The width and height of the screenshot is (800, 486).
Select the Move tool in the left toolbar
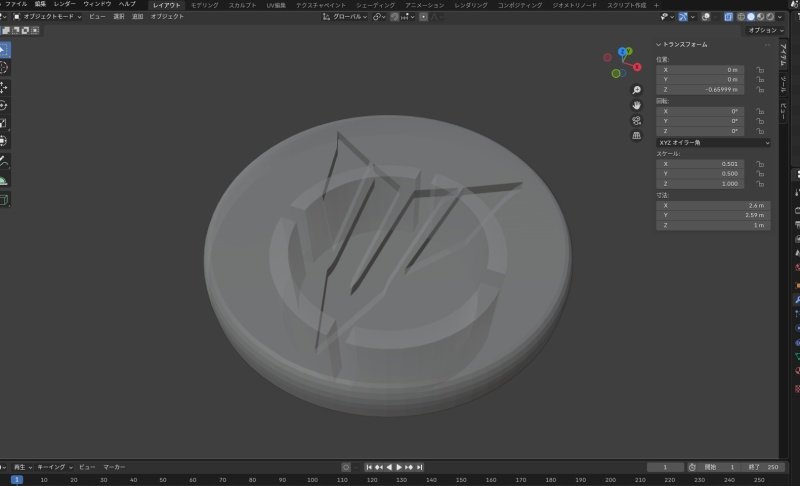[x=3, y=86]
